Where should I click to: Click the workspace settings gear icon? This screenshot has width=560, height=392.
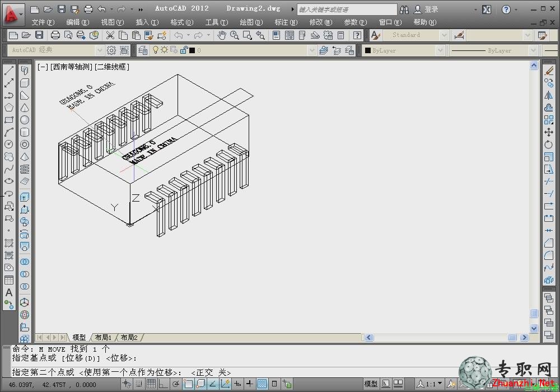[111, 50]
